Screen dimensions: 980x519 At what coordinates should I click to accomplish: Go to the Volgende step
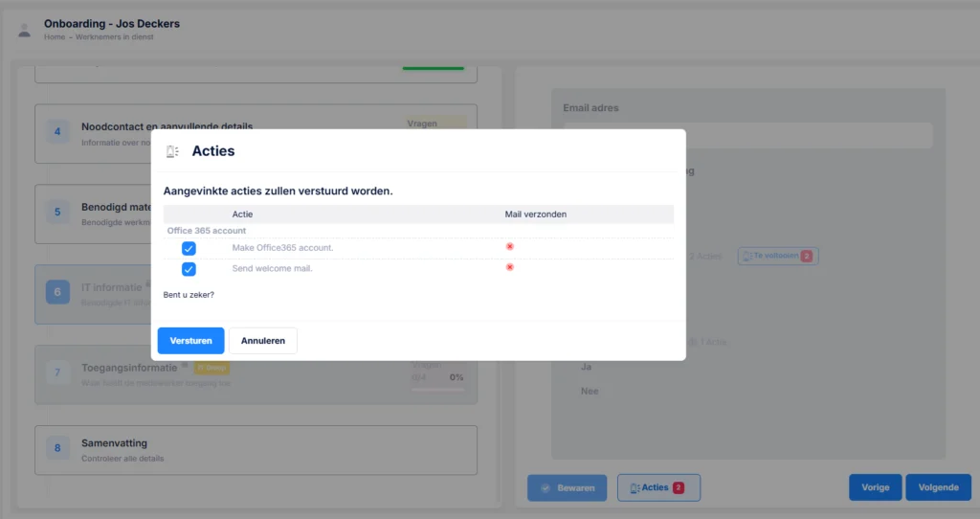(x=938, y=487)
